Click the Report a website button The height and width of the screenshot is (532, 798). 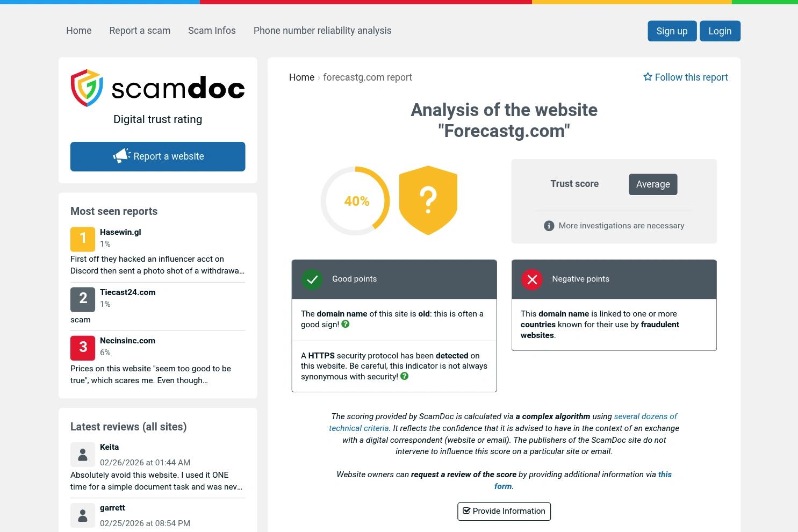(x=158, y=156)
